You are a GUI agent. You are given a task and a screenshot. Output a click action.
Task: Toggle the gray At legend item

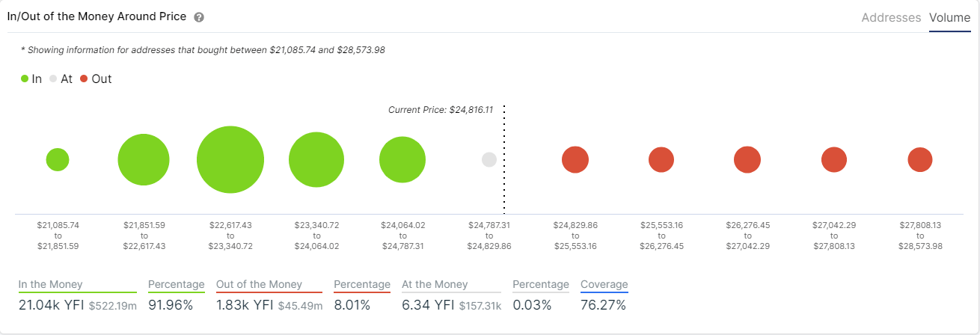point(61,79)
